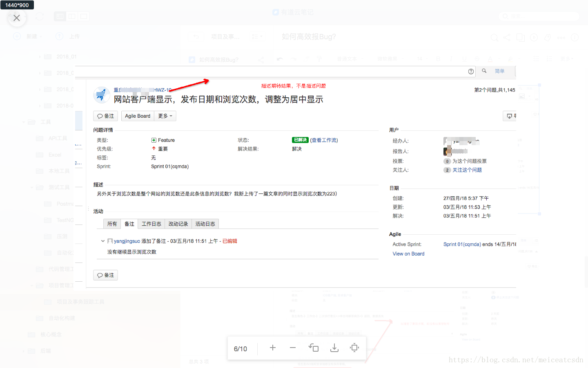Fit the image to screen

(x=354, y=348)
